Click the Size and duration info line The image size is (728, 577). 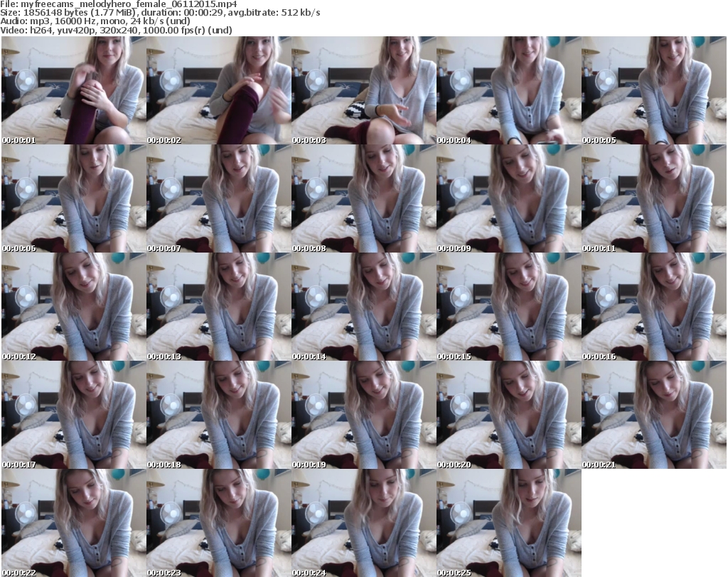point(160,13)
